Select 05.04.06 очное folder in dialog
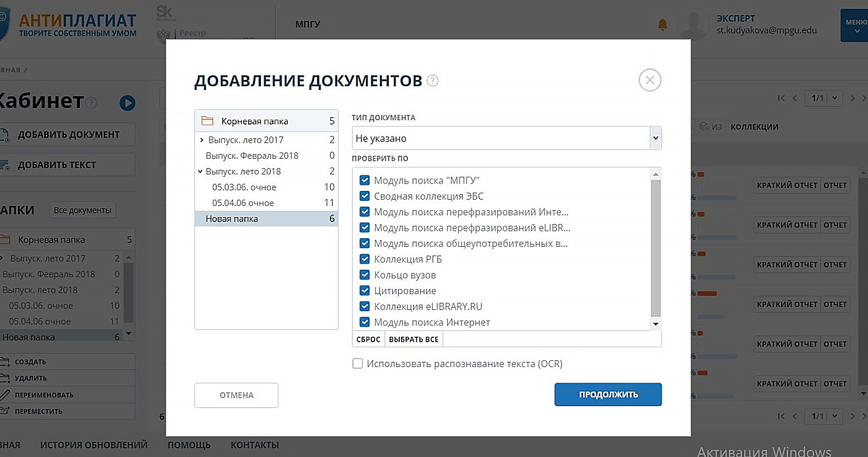 pos(267,203)
